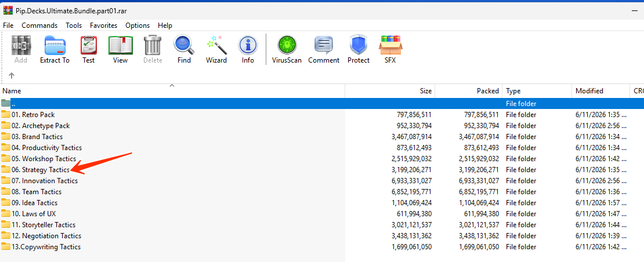Select the '07. Innovation Tactics' folder name

click(44, 180)
